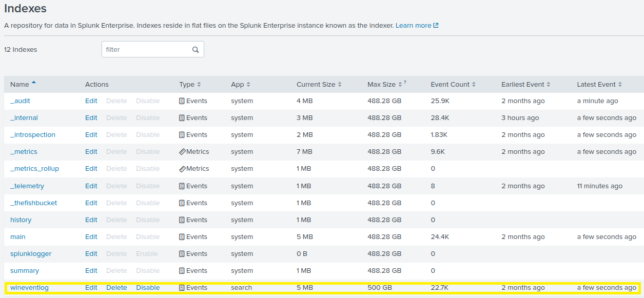Click the 'a minute ago' latest event cell
Viewport: 644px width, 298px height.
click(x=598, y=101)
